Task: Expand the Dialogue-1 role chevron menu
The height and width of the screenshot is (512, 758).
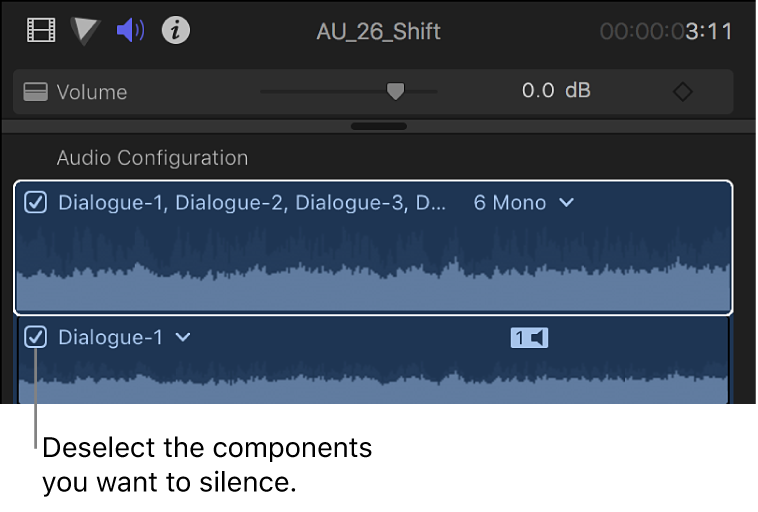Action: coord(183,338)
